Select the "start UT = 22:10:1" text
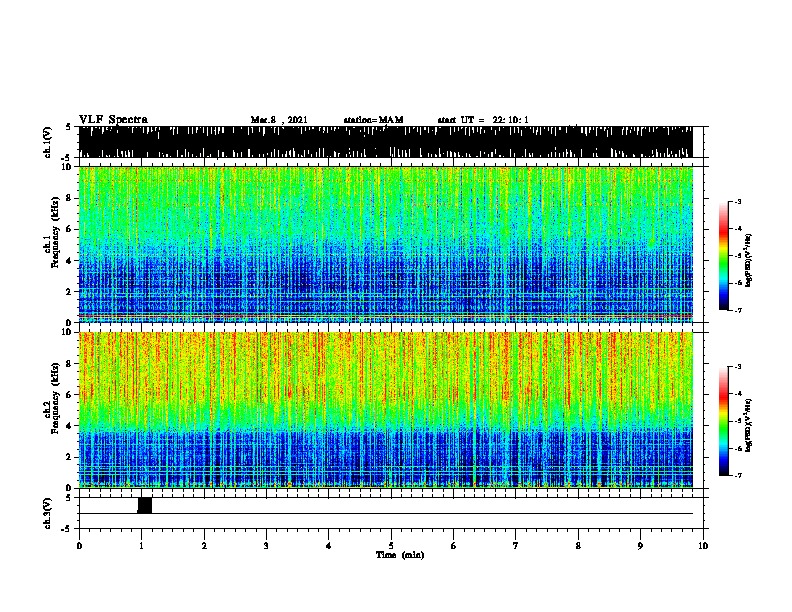792x612 pixels. tap(483, 120)
